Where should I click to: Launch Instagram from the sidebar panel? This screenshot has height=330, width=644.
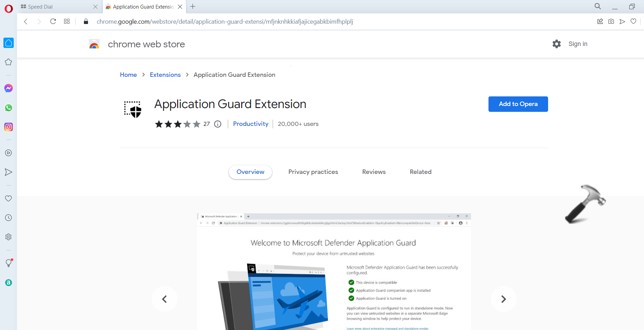9,127
